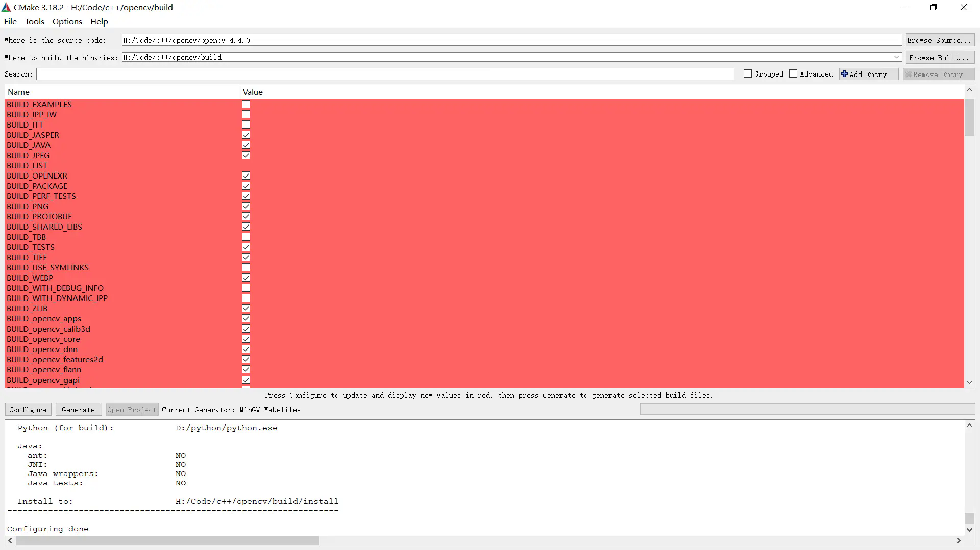Click the Generate button
Viewport: 980px width, 550px height.
click(78, 410)
